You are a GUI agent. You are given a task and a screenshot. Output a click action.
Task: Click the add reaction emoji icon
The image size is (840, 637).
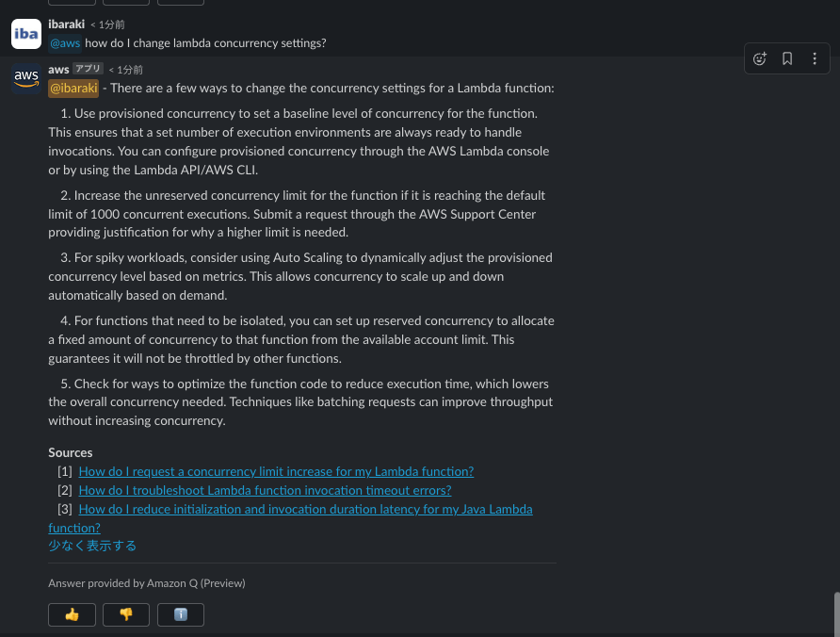pos(760,58)
